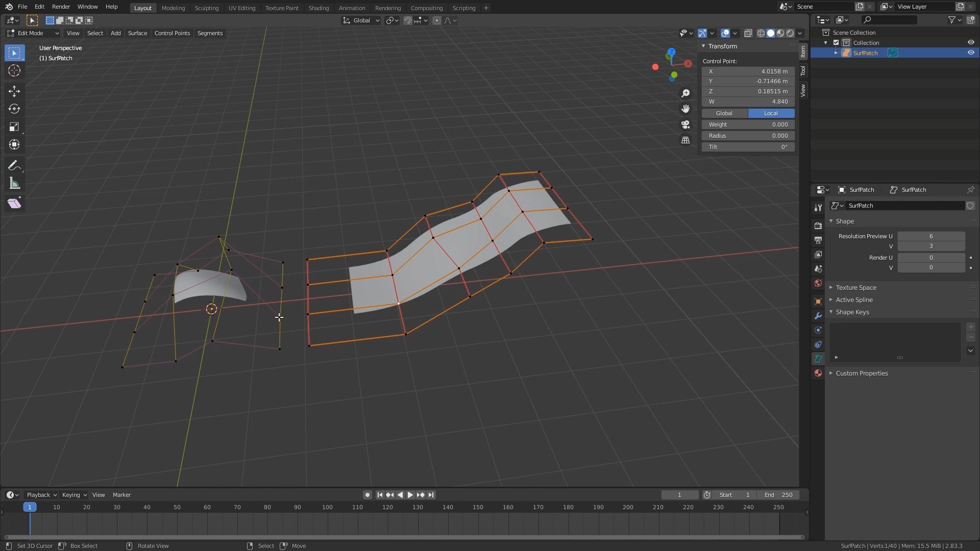Select the Rotate tool in toolbar
Screen dimensions: 980x551
[x=14, y=109]
